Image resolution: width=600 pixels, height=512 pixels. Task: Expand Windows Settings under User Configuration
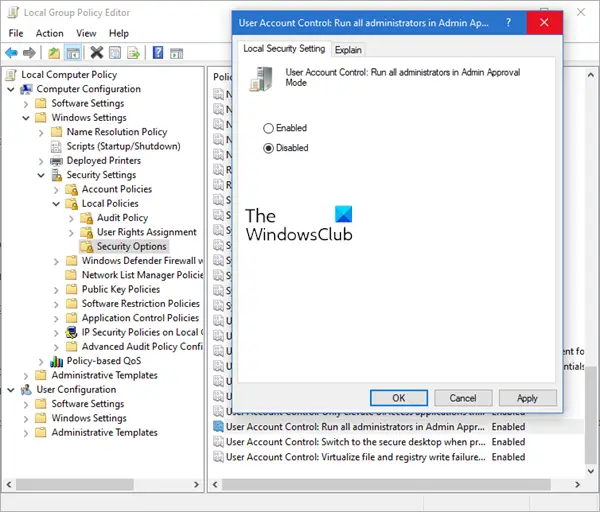click(x=26, y=419)
